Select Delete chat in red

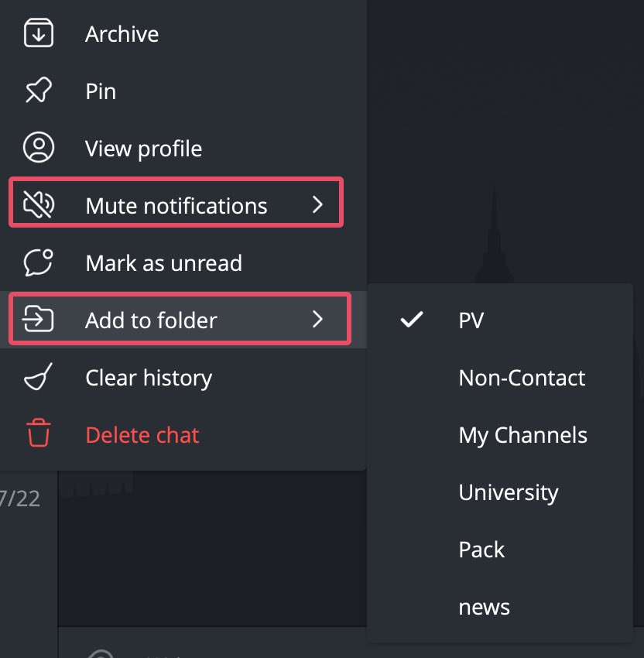[183, 434]
